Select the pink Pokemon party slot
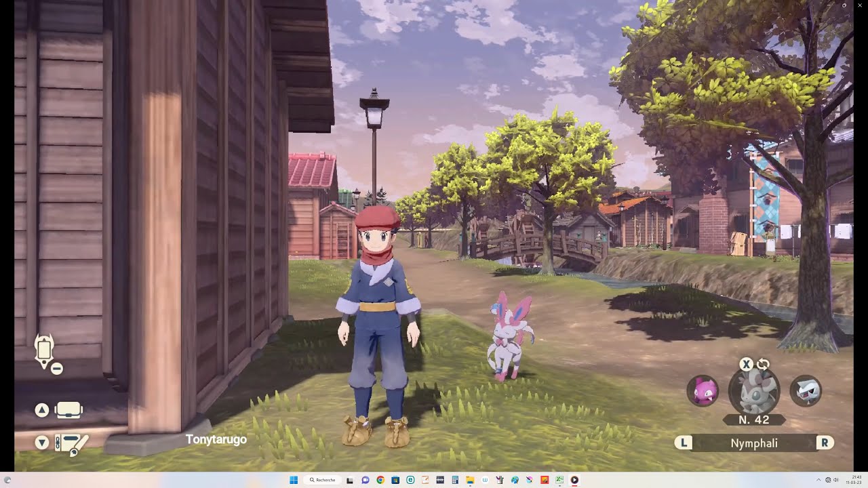This screenshot has width=868, height=488. point(703,391)
